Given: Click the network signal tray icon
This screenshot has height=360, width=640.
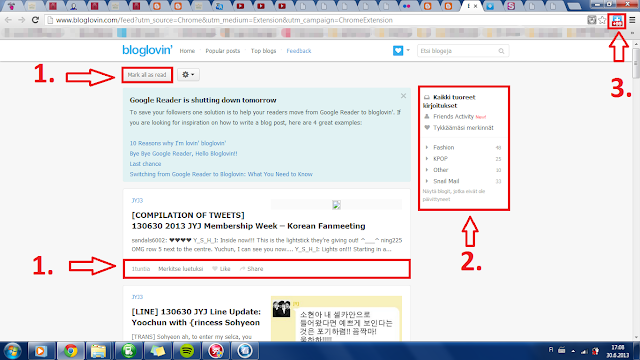Looking at the screenshot, I should click(584, 351).
